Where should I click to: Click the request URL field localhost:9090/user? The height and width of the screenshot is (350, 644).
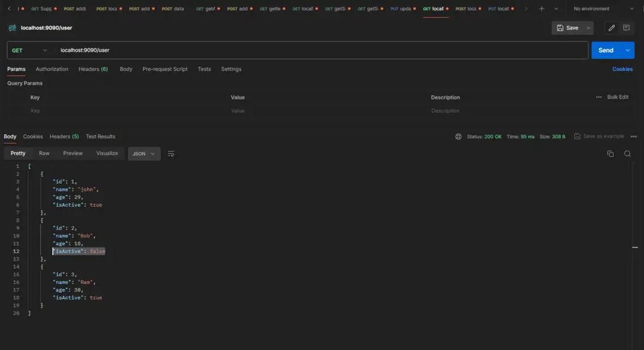coord(320,50)
